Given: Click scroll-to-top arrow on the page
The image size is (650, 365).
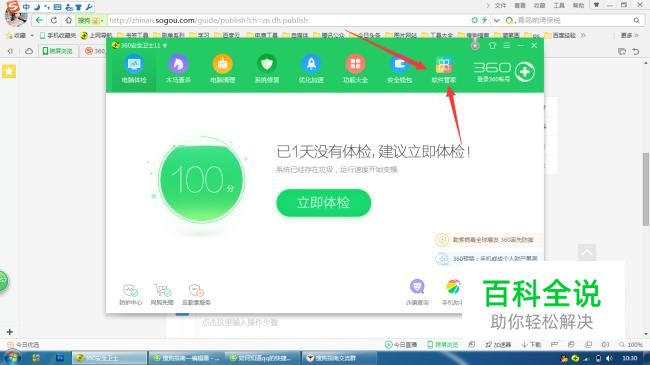Looking at the screenshot, I should (x=587, y=252).
